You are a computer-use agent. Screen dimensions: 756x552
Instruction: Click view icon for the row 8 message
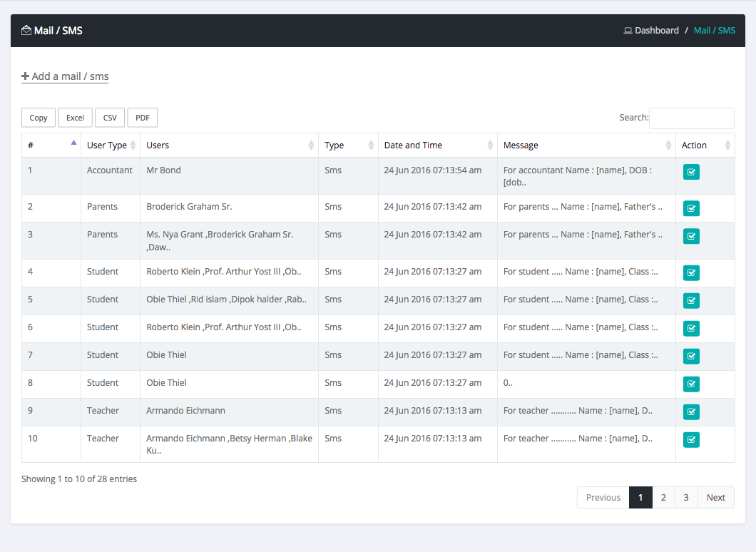691,384
